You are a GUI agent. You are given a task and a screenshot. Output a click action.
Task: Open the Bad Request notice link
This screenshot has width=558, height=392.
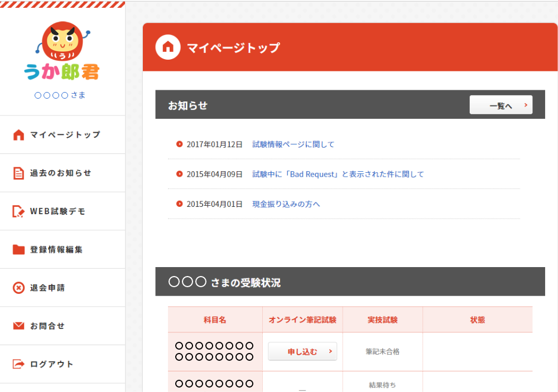click(338, 175)
